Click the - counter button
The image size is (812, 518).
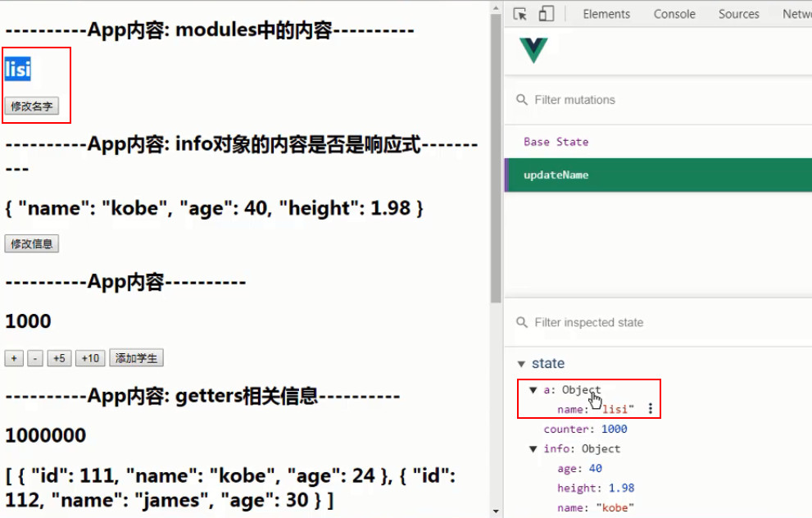35,358
